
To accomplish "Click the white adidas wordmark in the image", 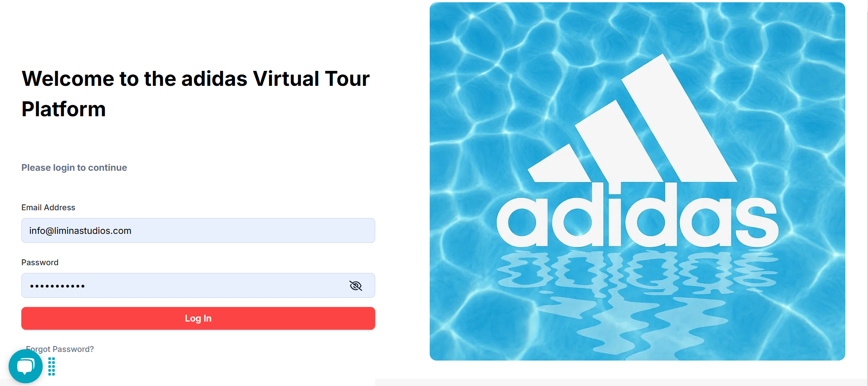I will click(637, 220).
